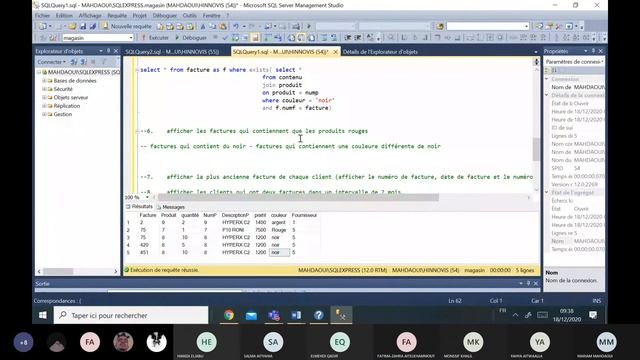
Task: Click the Open File folder toolbar icon
Action: pyautogui.click(x=72, y=26)
